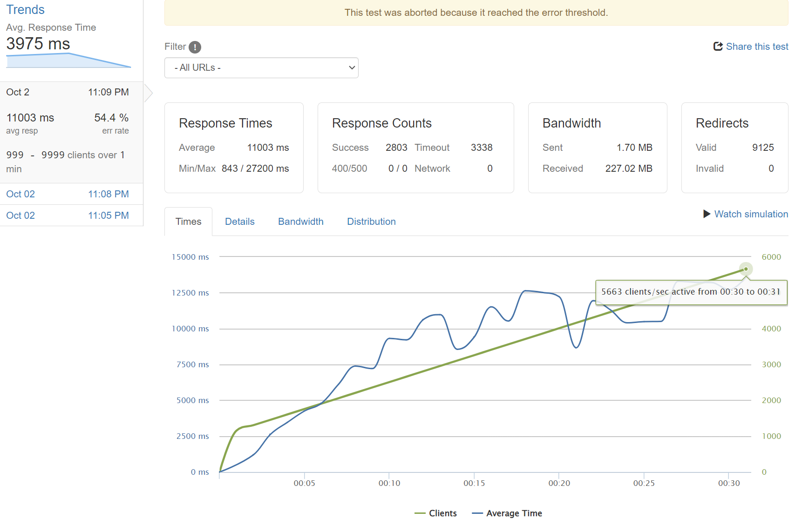Viewport: 802px width, 532px height.
Task: Click the Watch simulation link
Action: click(751, 214)
